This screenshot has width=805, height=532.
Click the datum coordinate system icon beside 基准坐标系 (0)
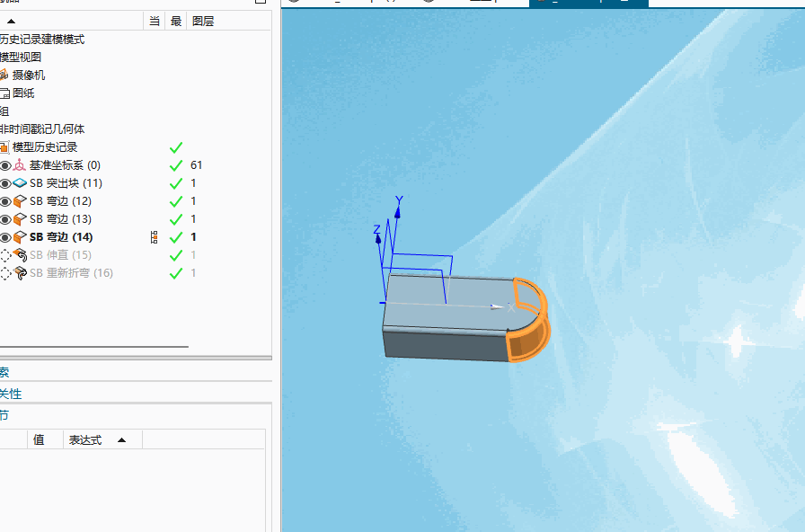tap(20, 165)
